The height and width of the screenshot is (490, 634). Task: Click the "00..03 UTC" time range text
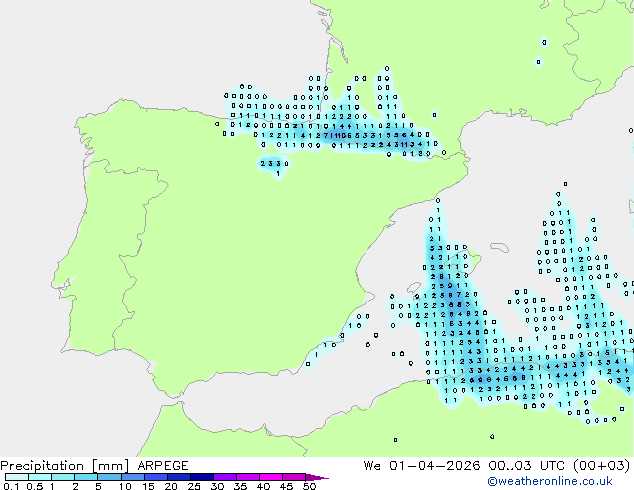526,466
